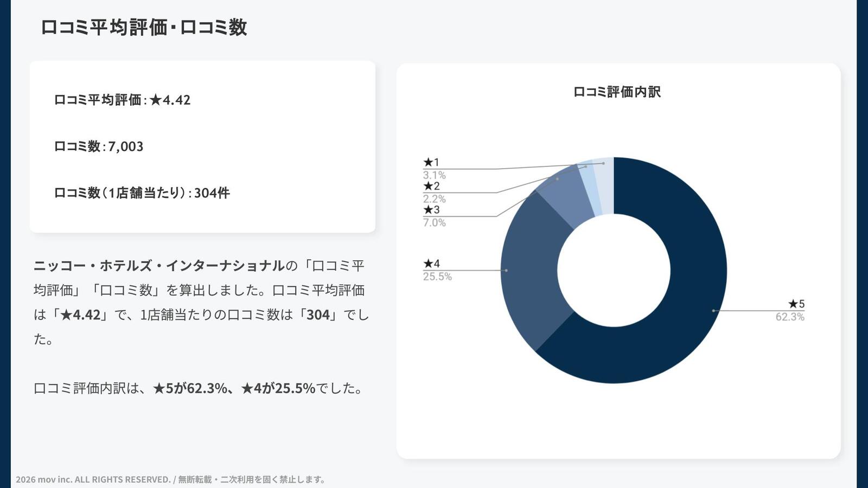Viewport: 868px width, 488px height.
Task: Click the white center of the donut chart
Action: pyautogui.click(x=614, y=270)
